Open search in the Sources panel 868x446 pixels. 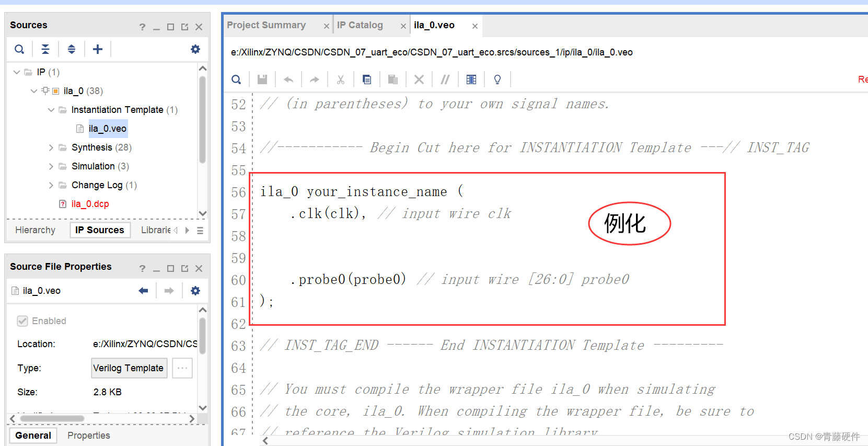19,49
